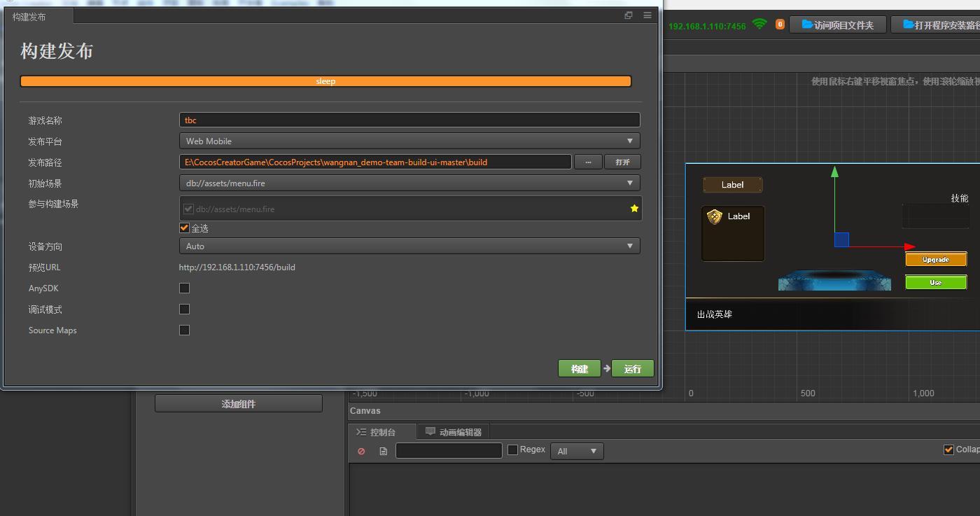Toggle the Collapse checkbox in the console
The height and width of the screenshot is (516, 980).
tap(948, 449)
